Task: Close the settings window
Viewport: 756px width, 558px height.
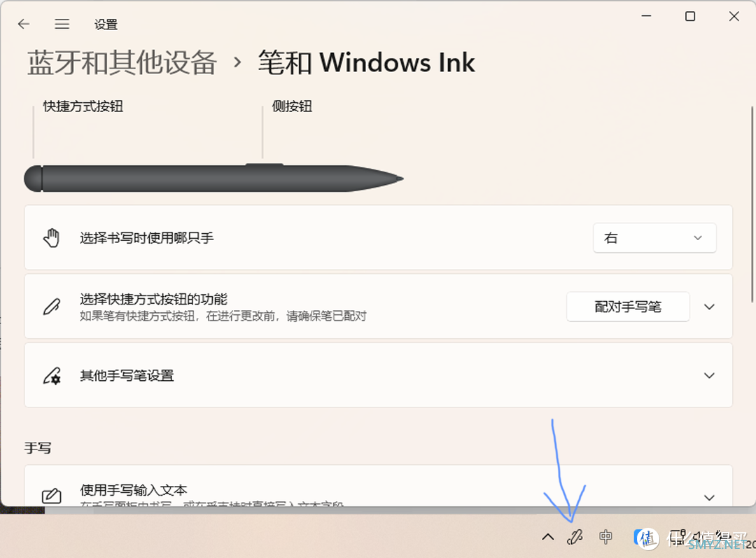Action: click(x=734, y=16)
